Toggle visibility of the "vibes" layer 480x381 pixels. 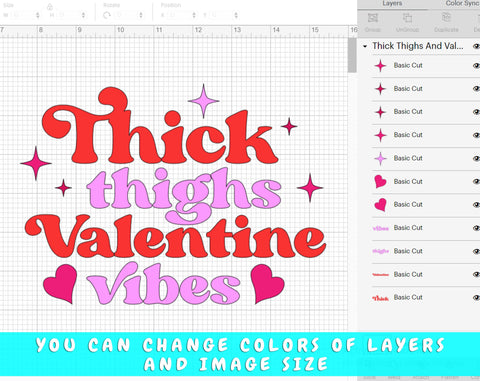pyautogui.click(x=476, y=228)
